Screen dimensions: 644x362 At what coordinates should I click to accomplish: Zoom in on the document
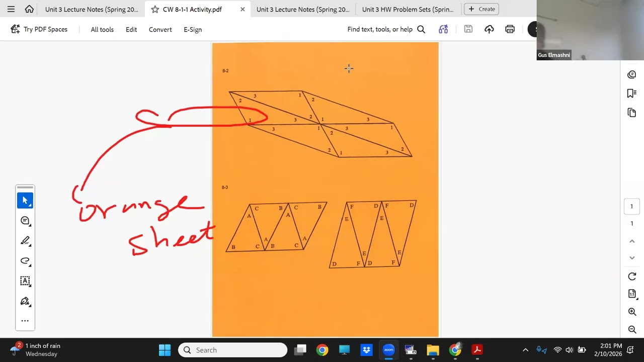tap(632, 312)
